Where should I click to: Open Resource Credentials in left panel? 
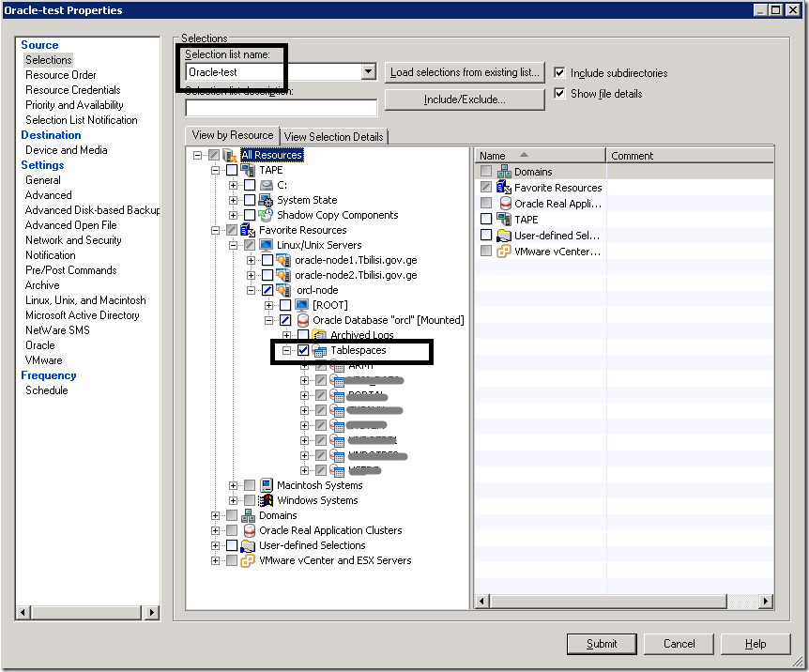[x=72, y=90]
